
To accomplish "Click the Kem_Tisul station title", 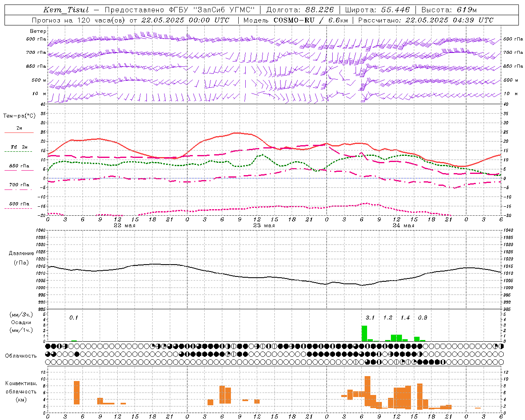I will pyautogui.click(x=66, y=10).
